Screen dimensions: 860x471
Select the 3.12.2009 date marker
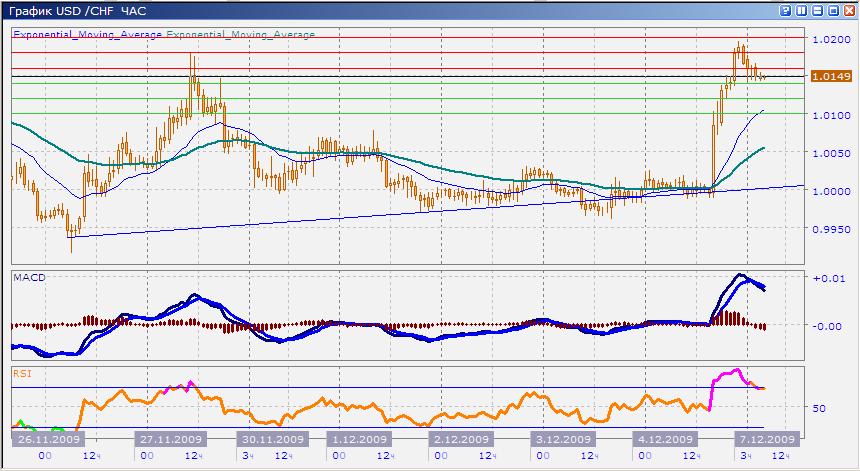coord(565,439)
